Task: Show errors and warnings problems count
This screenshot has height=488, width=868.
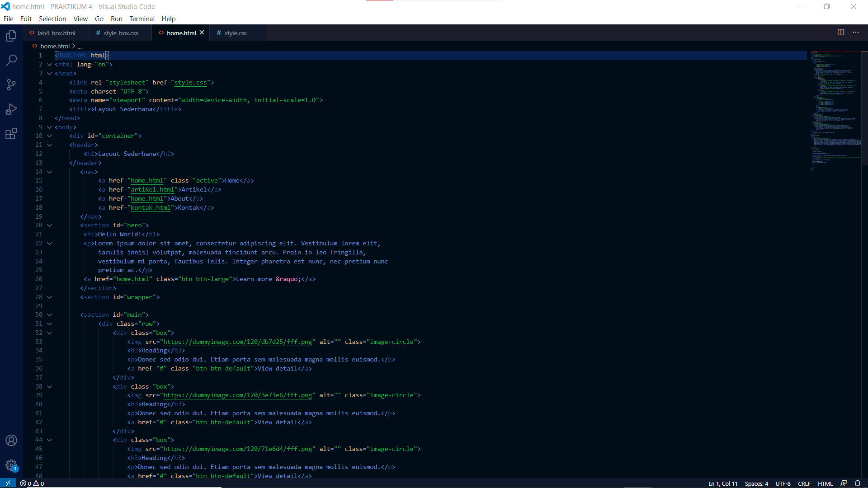Action: 32,483
